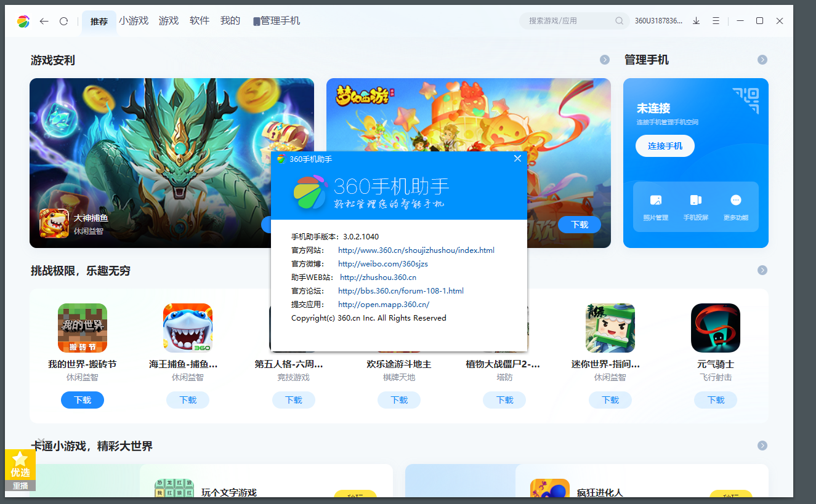Viewport: 816px width, 504px height.
Task: Open the bbs.360.cn forum link
Action: (x=401, y=291)
